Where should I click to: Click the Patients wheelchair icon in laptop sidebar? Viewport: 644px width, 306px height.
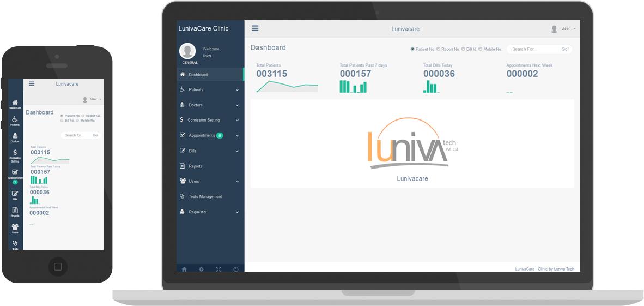183,89
